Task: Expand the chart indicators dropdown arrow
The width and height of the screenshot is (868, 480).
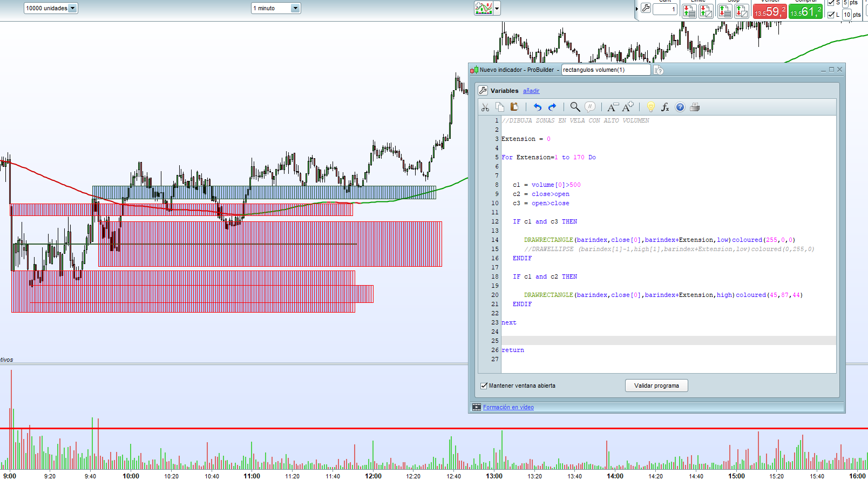Action: click(x=497, y=8)
